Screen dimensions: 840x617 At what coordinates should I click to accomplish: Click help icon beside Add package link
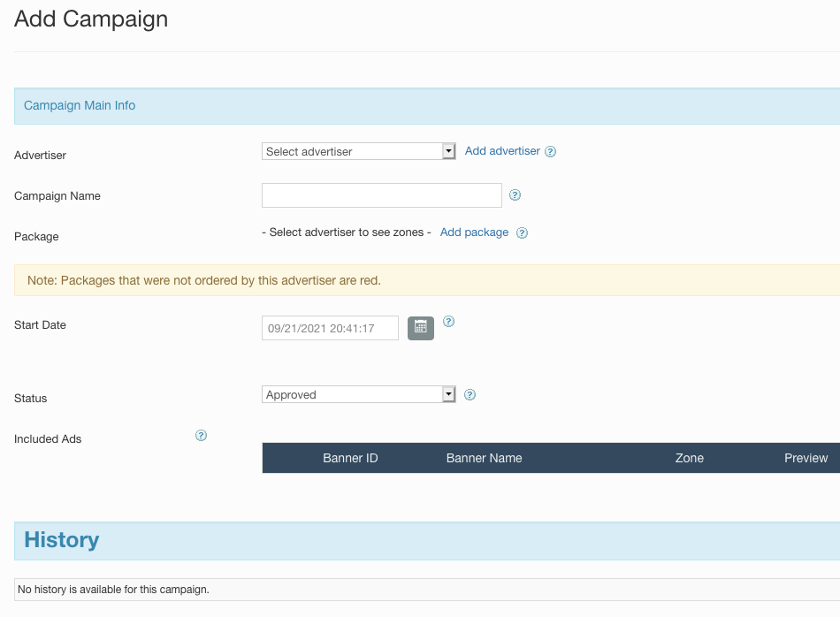(x=522, y=233)
